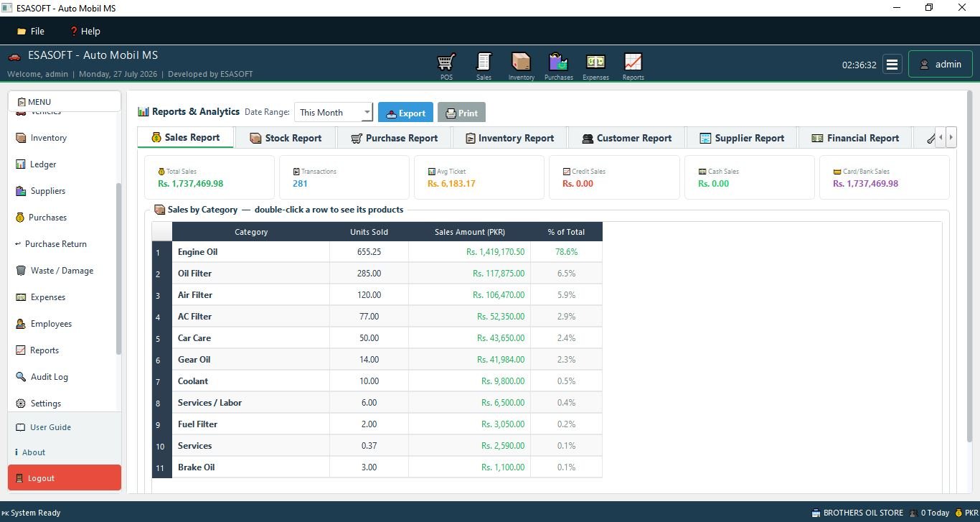
Task: Click the sidebar vertical scrollbar
Action: click(118, 269)
